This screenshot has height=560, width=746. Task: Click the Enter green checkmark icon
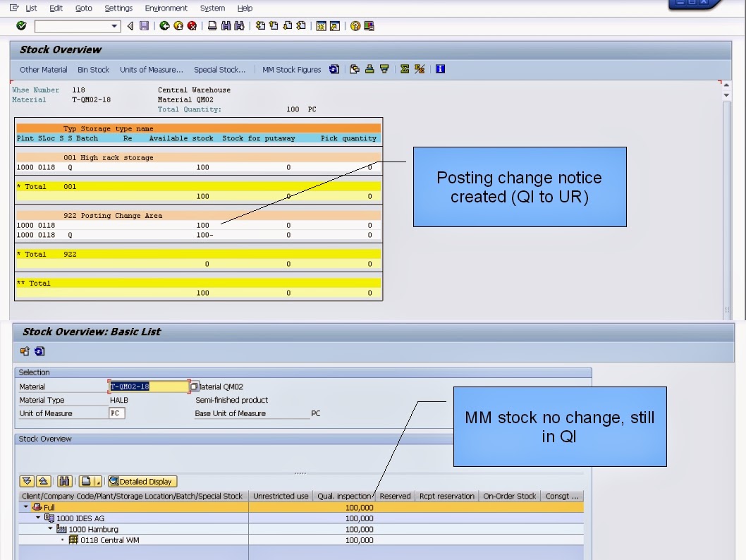tap(22, 25)
